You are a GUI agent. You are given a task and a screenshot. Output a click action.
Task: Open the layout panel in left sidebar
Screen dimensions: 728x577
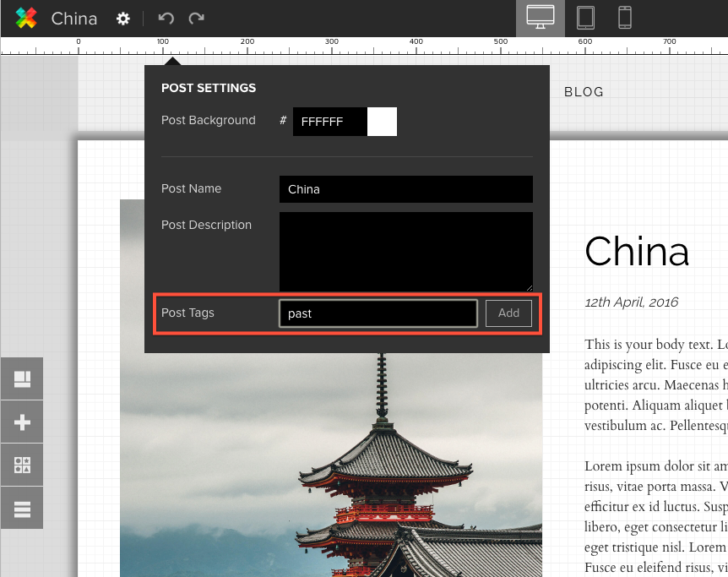tap(22, 380)
